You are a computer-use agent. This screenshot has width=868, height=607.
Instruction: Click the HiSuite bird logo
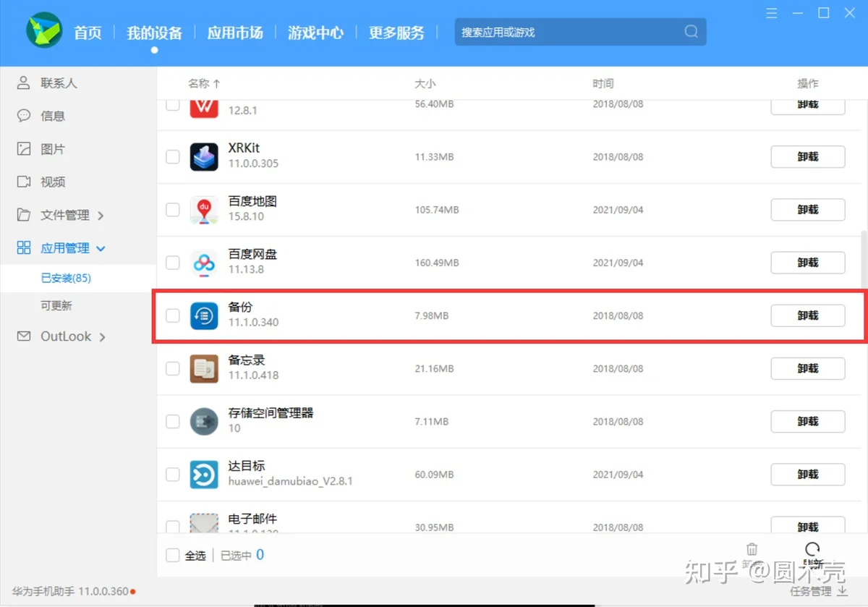[x=45, y=31]
